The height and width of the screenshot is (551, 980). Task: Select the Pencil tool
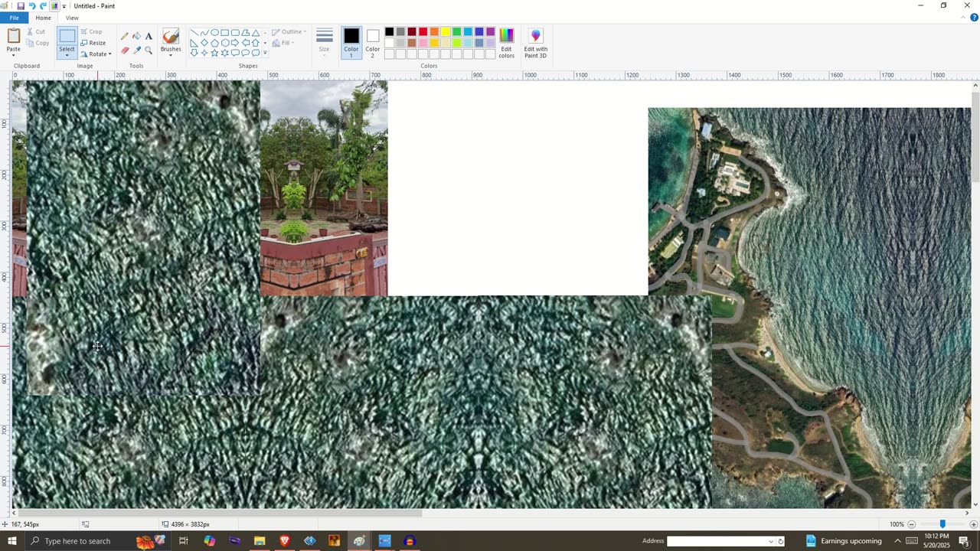(124, 36)
